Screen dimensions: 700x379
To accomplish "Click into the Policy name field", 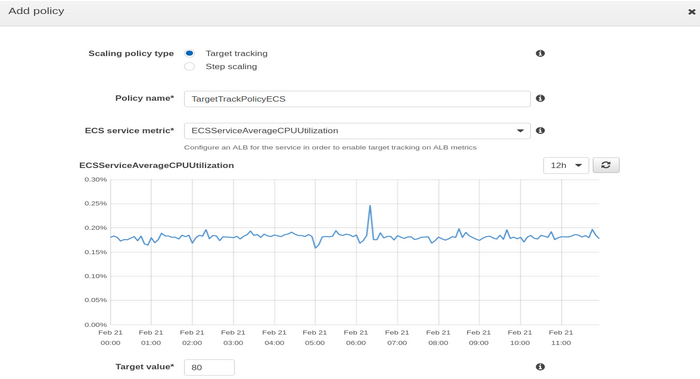I will pos(357,99).
